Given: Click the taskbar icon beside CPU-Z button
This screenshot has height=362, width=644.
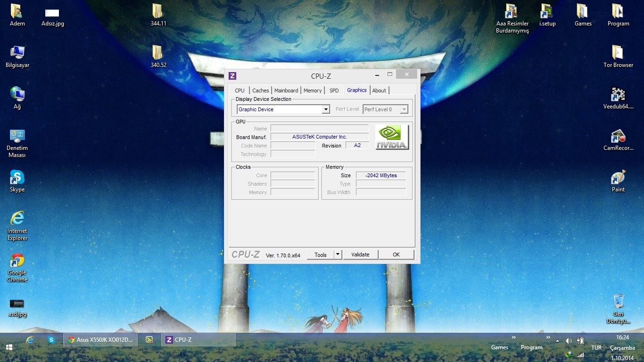Looking at the screenshot, I should pyautogui.click(x=149, y=340).
